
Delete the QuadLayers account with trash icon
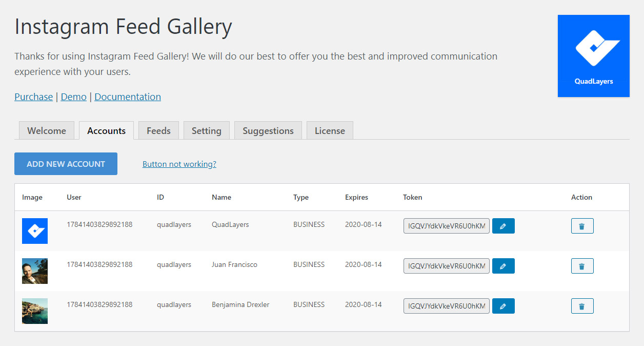coord(582,226)
